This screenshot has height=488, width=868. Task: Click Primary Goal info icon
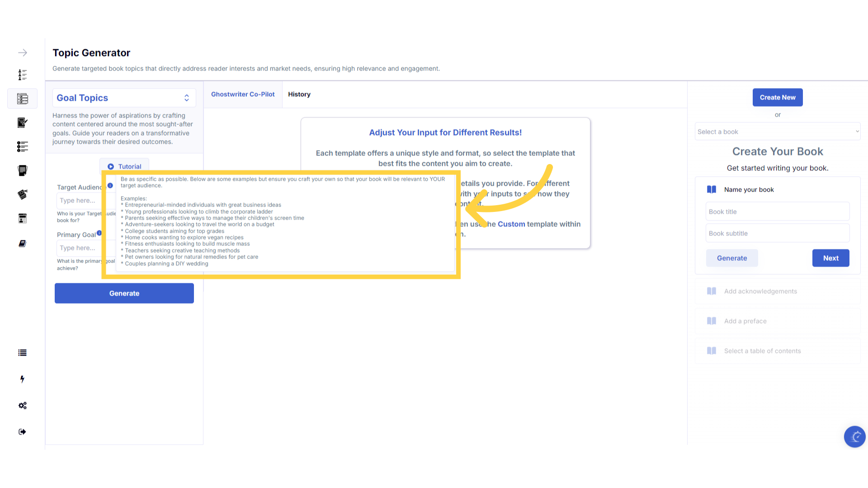click(99, 233)
